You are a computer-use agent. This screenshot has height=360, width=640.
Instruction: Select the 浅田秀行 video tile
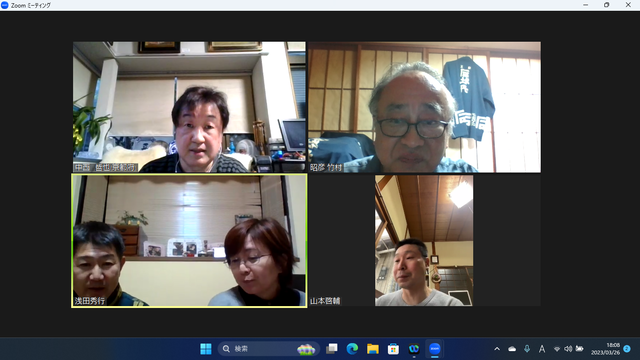(x=189, y=241)
